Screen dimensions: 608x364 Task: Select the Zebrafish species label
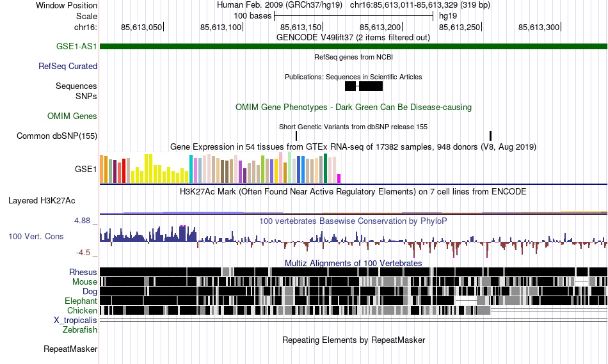(80, 330)
